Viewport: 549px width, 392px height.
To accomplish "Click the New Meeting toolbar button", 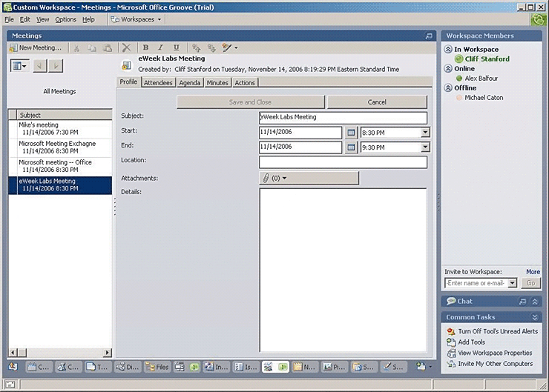I will (x=36, y=48).
